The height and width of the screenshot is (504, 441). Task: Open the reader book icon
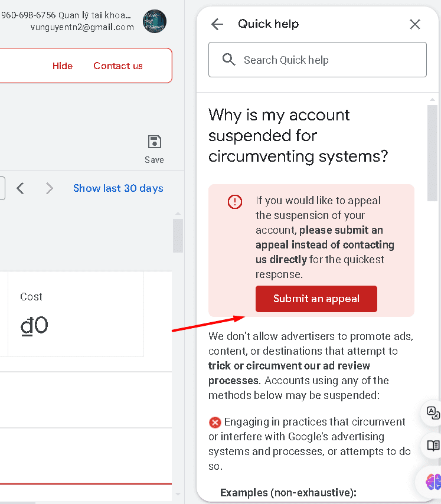(x=433, y=446)
